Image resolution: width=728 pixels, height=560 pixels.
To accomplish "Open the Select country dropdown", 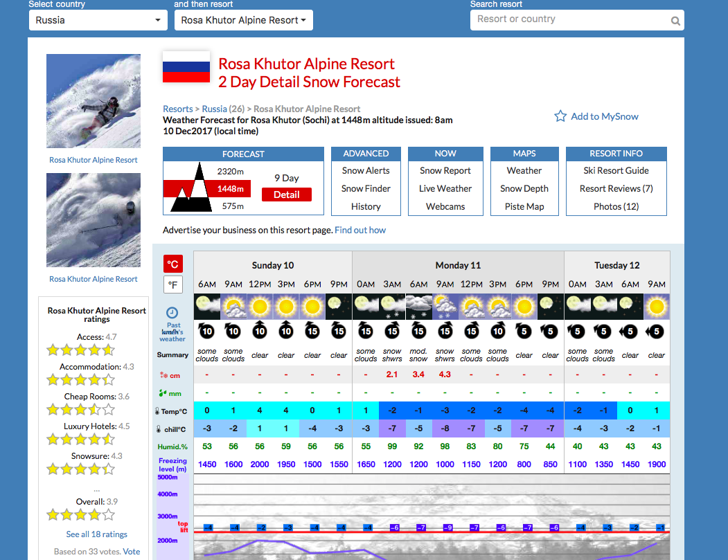I will (x=98, y=20).
